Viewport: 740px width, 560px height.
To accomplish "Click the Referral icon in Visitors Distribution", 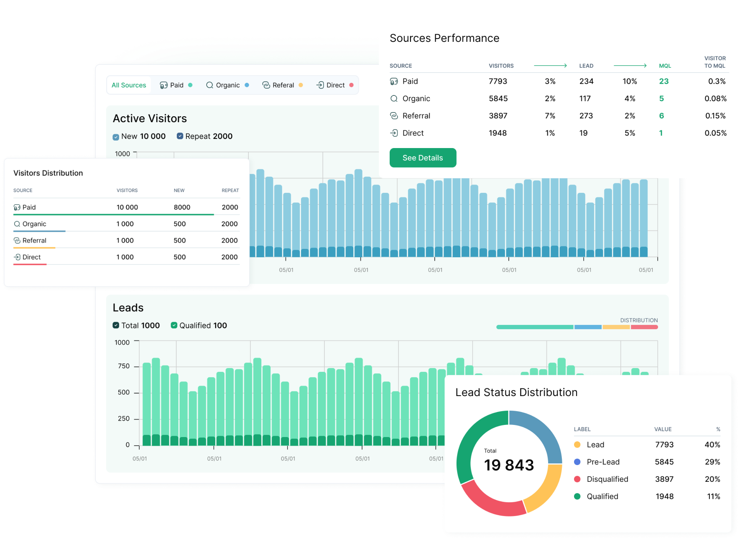I will point(17,240).
